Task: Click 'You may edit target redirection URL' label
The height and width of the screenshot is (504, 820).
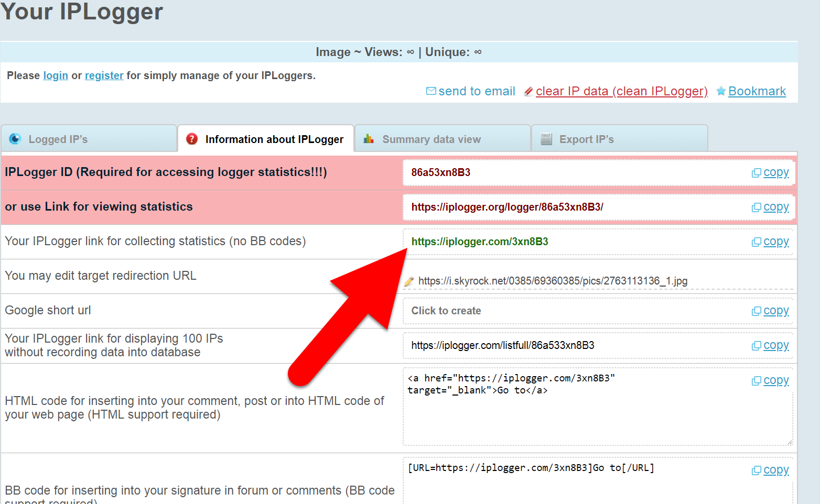Action: [x=101, y=276]
